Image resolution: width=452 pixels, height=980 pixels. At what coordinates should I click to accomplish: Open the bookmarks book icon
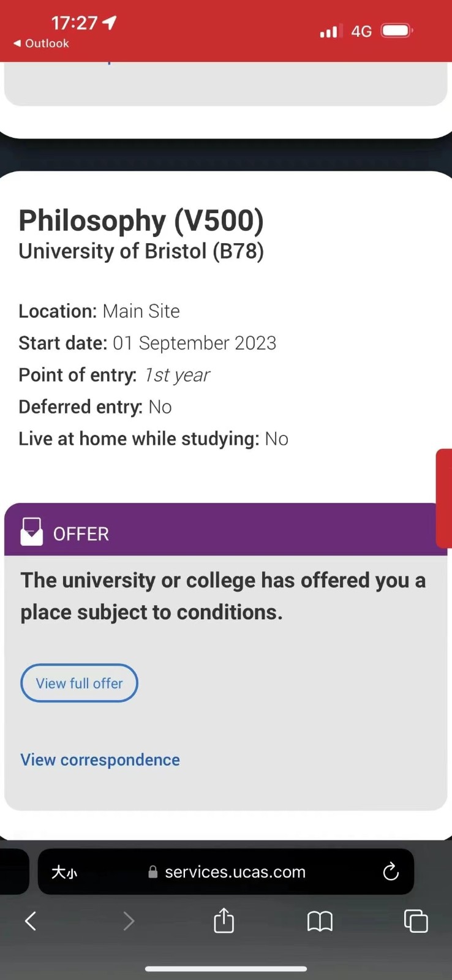(320, 921)
